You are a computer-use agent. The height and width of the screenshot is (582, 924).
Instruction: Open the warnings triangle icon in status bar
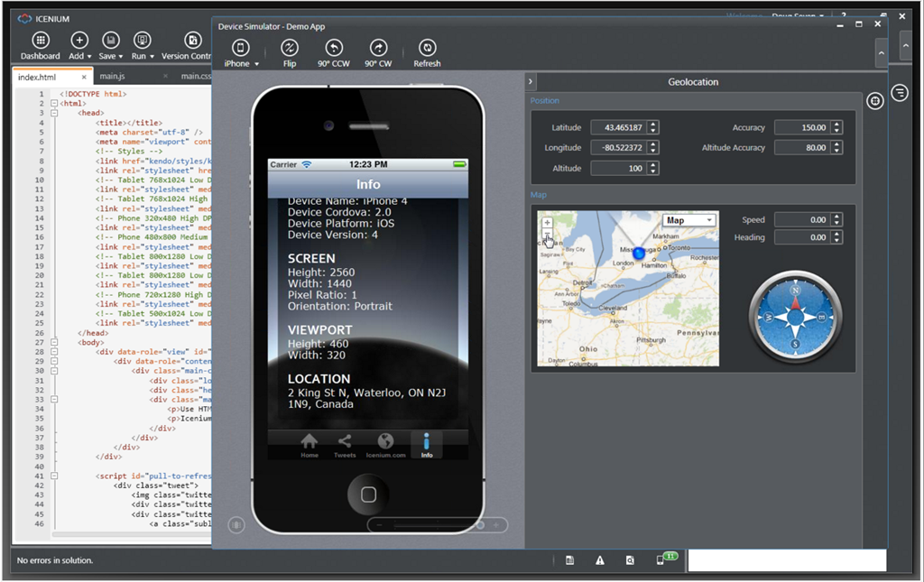coord(600,560)
